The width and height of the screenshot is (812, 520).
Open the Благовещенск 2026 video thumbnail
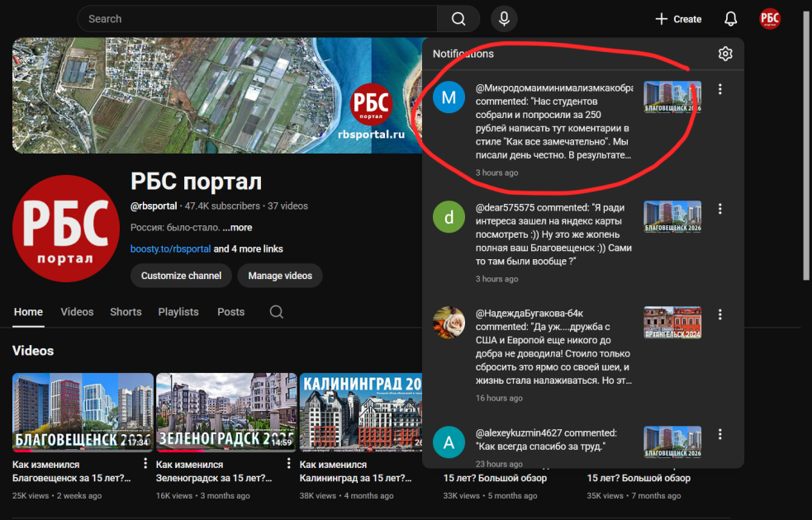point(83,413)
